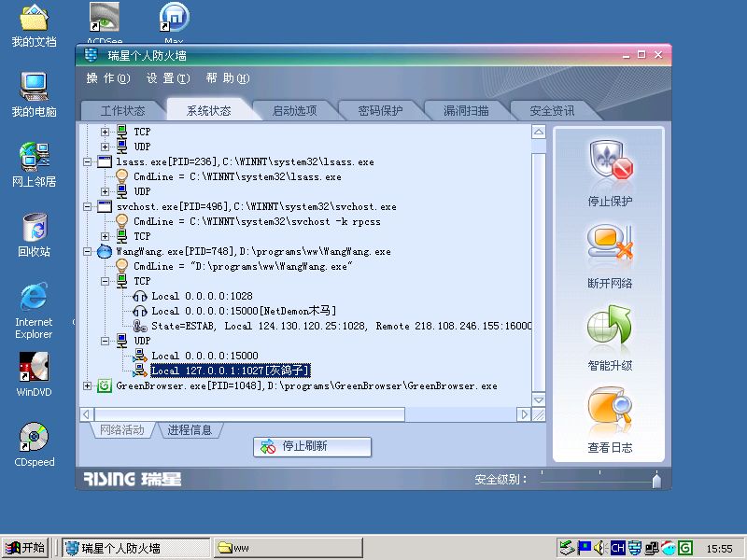Click the vertical scrollbar down arrow
The height and width of the screenshot is (560, 747).
tap(539, 399)
